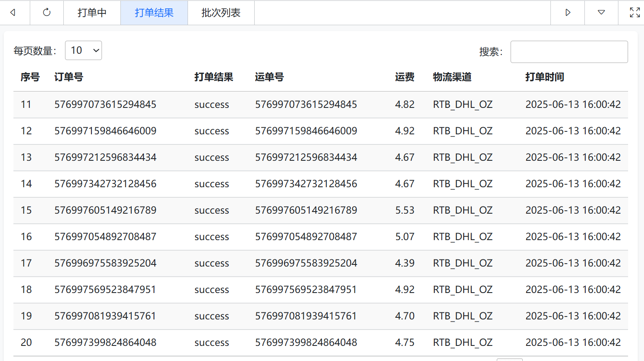Click the back arrow icon
Screen dimensions: 644x361
tap(13, 13)
